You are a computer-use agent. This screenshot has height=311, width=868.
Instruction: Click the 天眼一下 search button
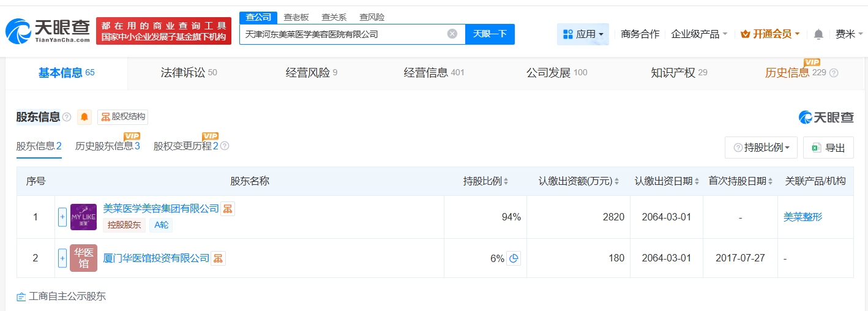490,34
